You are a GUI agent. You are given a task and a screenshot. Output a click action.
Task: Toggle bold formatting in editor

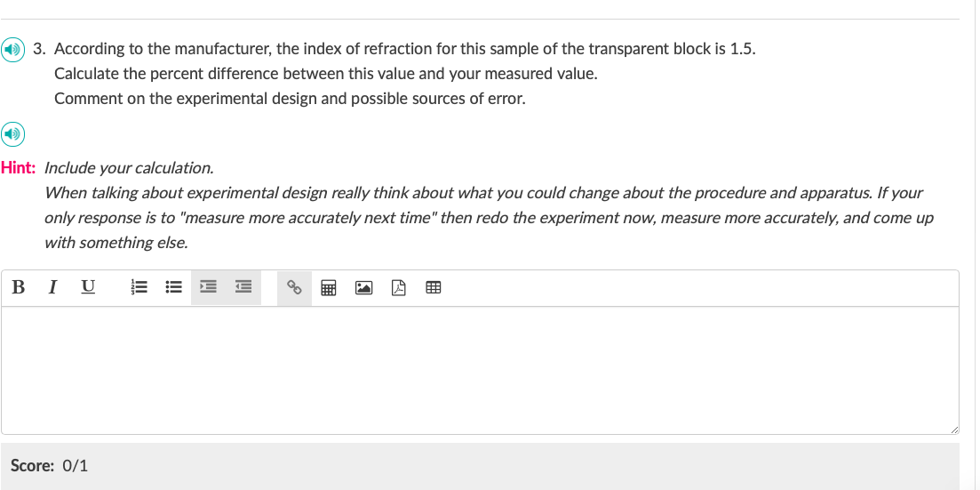click(x=18, y=287)
